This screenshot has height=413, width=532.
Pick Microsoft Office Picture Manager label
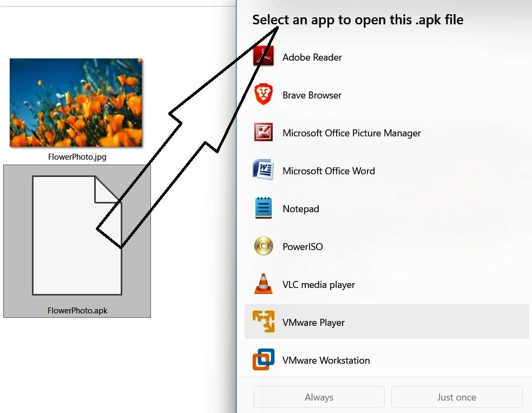click(351, 133)
